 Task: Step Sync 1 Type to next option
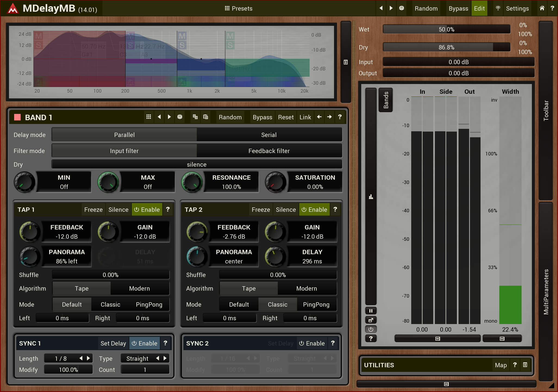(165, 358)
